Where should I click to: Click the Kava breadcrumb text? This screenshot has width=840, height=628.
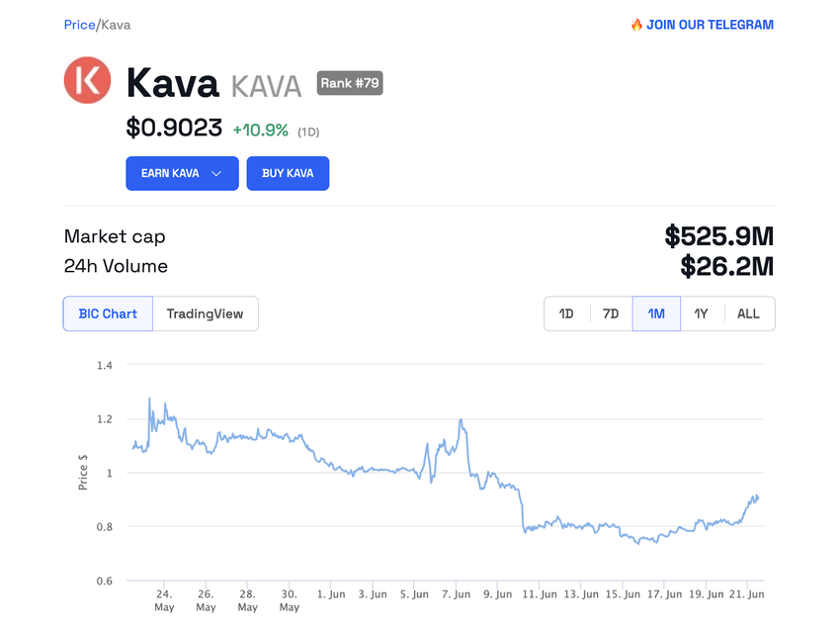[116, 25]
